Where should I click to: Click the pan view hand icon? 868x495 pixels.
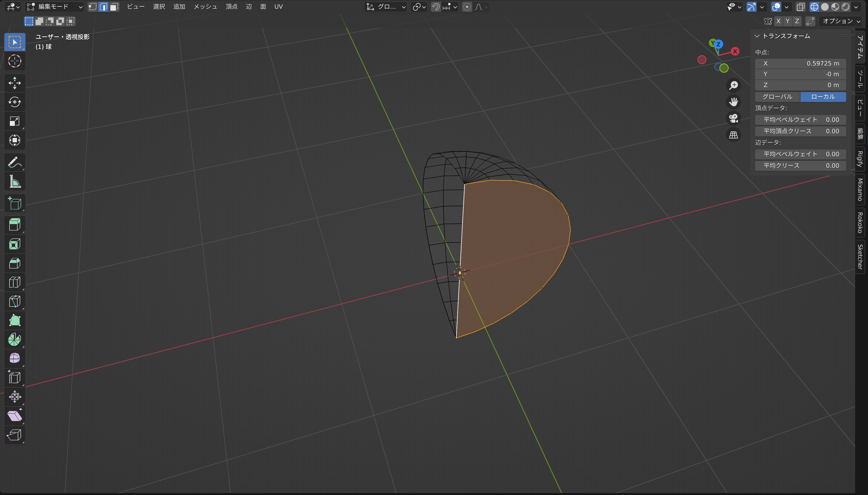click(x=734, y=102)
